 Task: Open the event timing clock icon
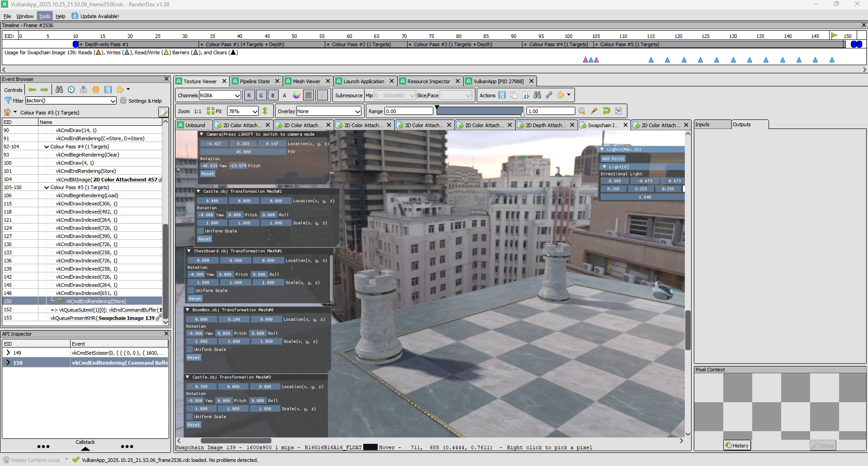pos(71,90)
